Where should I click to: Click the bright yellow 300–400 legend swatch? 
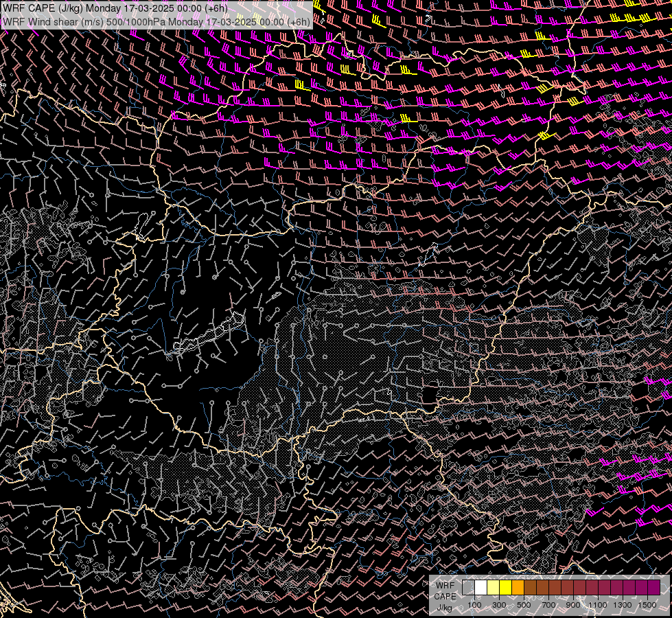coord(505,587)
